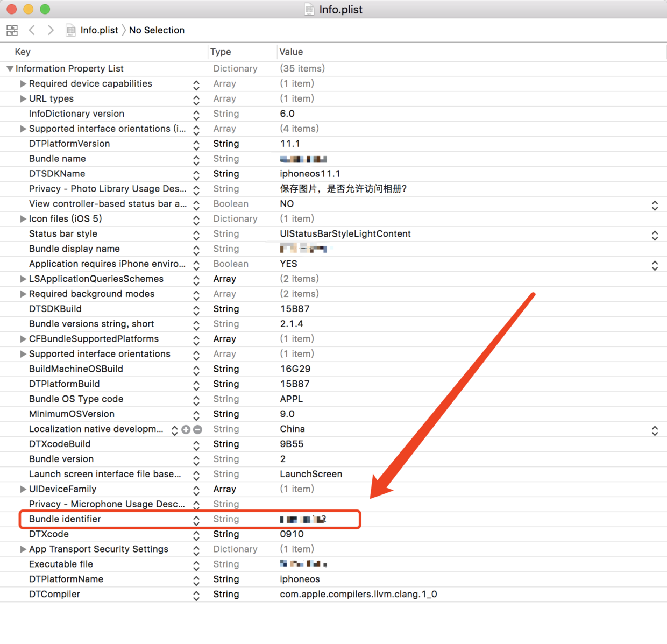This screenshot has height=644, width=667.
Task: Open value dropdown for Status bar style
Action: tap(655, 236)
